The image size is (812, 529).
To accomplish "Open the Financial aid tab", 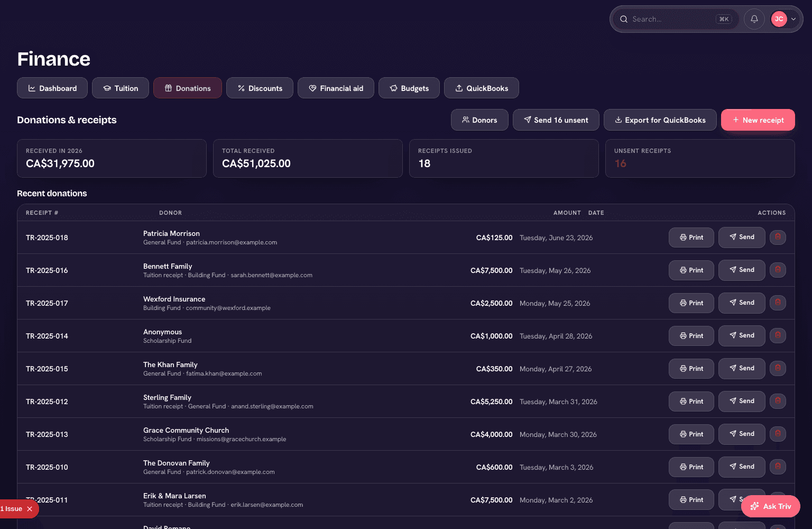I will click(336, 88).
